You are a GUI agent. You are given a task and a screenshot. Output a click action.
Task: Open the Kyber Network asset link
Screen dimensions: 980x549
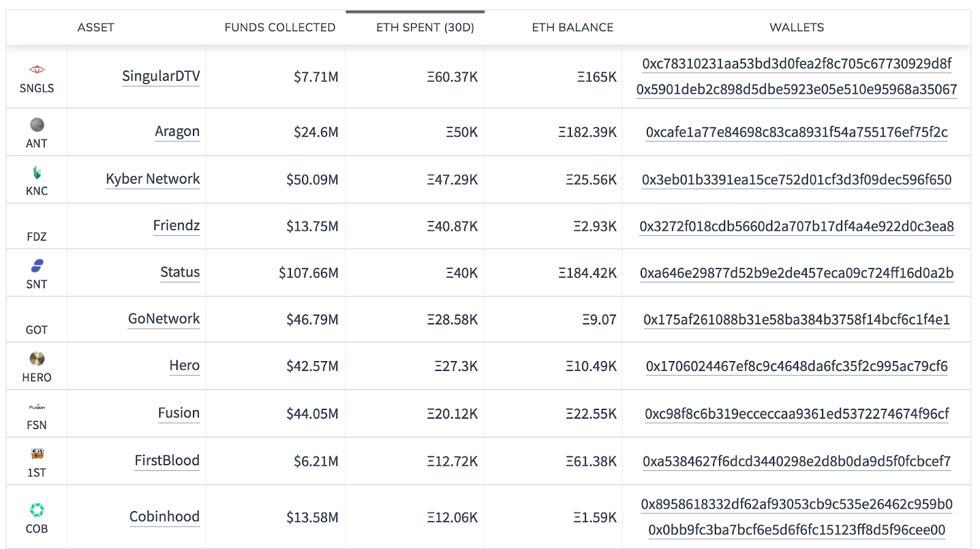click(x=153, y=179)
